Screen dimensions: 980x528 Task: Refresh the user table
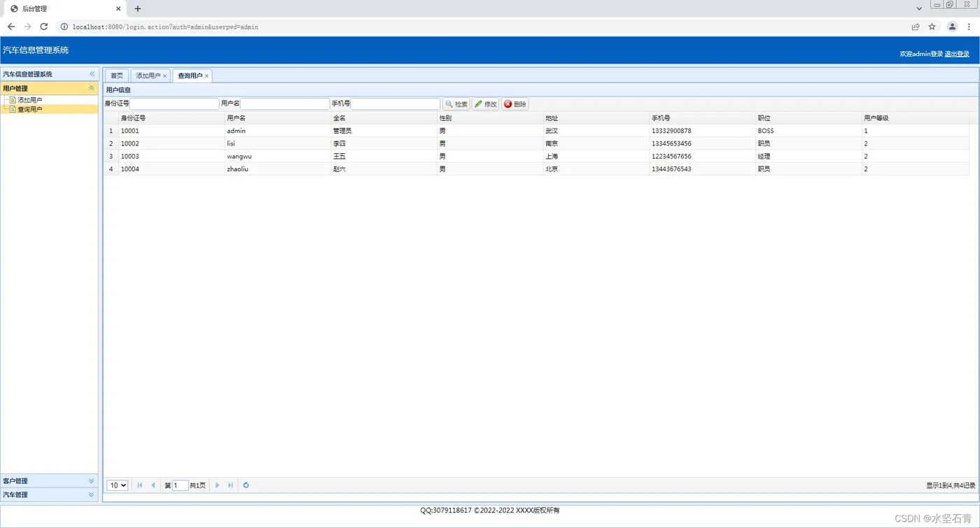(x=246, y=485)
